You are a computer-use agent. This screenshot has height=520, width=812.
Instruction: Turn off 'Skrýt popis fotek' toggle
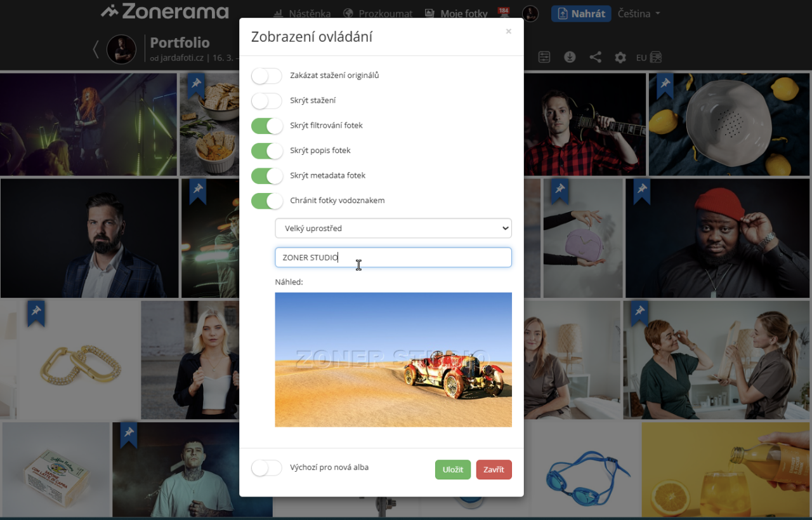point(267,150)
